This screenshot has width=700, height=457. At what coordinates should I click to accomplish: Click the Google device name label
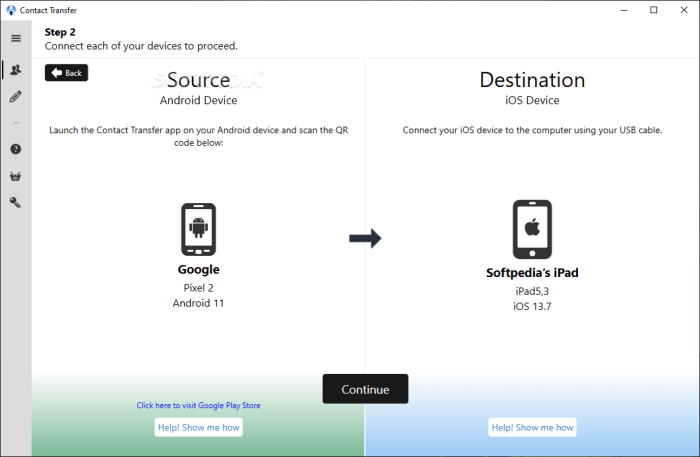pyautogui.click(x=198, y=269)
